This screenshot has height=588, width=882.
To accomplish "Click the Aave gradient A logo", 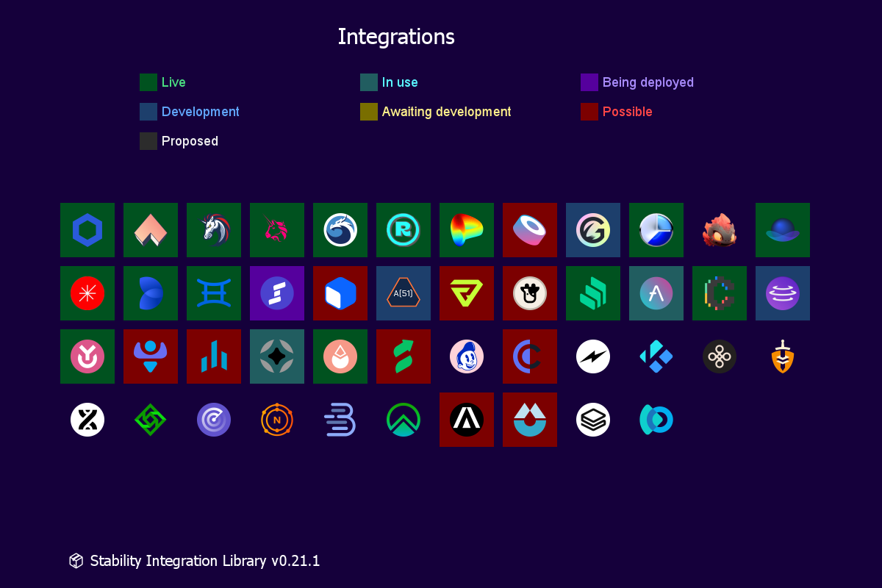I will [656, 293].
